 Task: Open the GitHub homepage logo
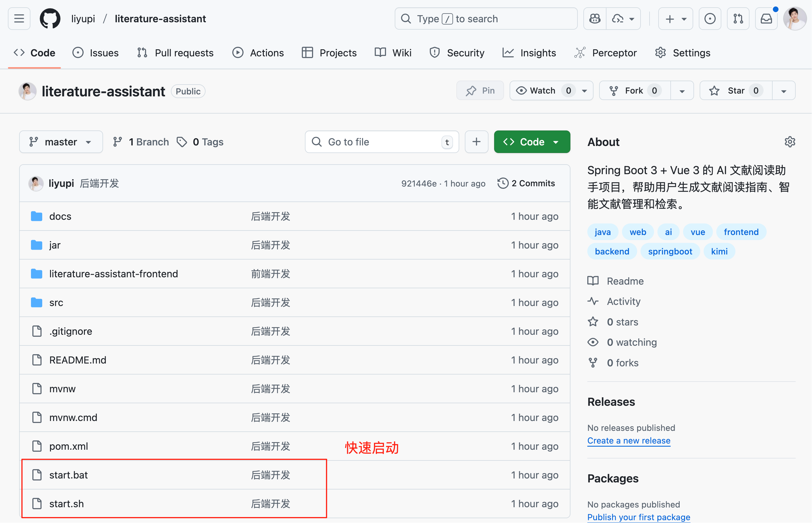(50, 19)
